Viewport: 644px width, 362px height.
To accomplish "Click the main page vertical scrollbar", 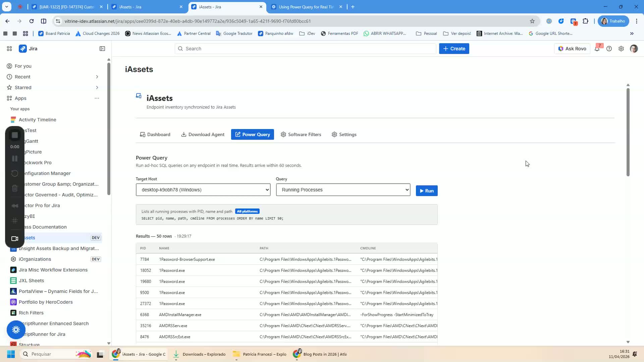I will [x=628, y=131].
